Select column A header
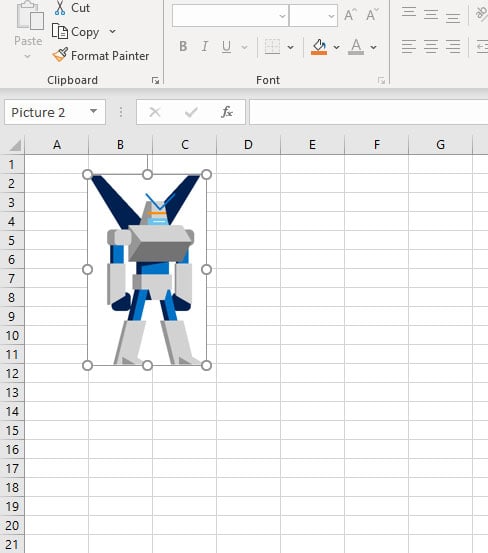Image resolution: width=488 pixels, height=553 pixels. tap(57, 145)
